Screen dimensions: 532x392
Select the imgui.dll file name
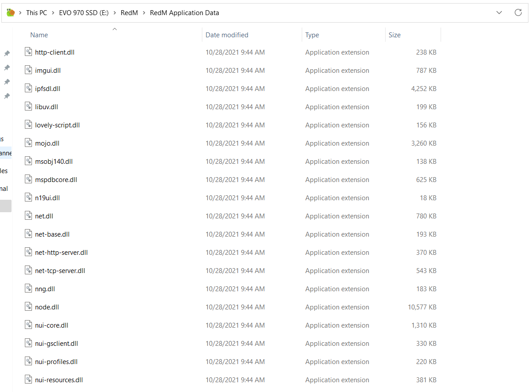point(48,71)
